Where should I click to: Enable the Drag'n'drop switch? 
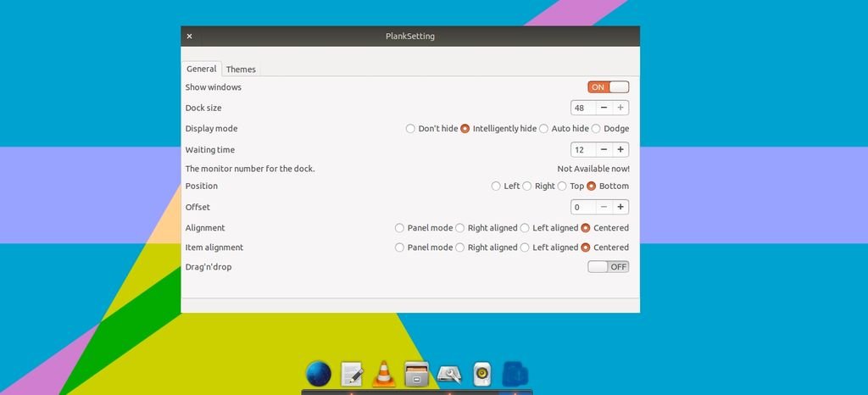pos(609,267)
